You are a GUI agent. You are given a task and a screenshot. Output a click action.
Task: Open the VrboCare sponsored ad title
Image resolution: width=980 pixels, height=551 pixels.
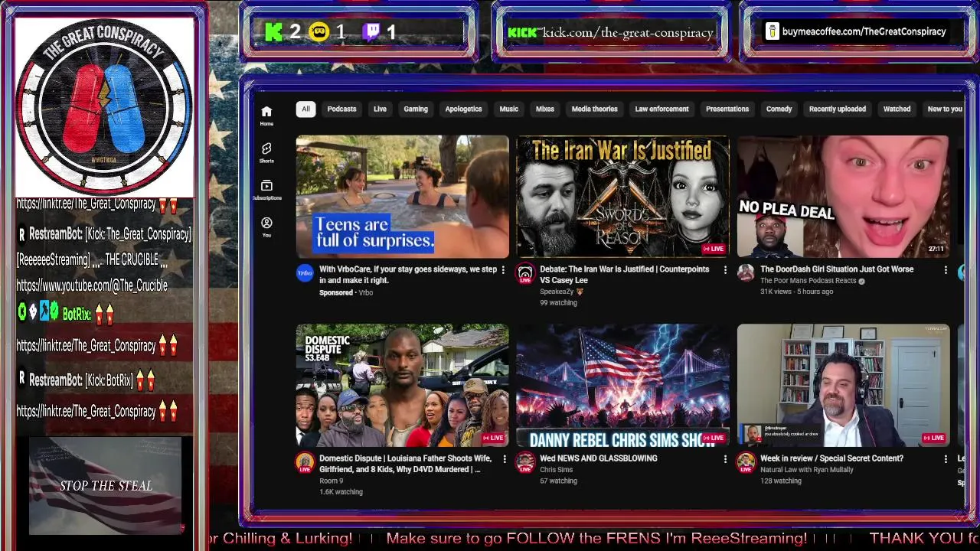pyautogui.click(x=408, y=275)
